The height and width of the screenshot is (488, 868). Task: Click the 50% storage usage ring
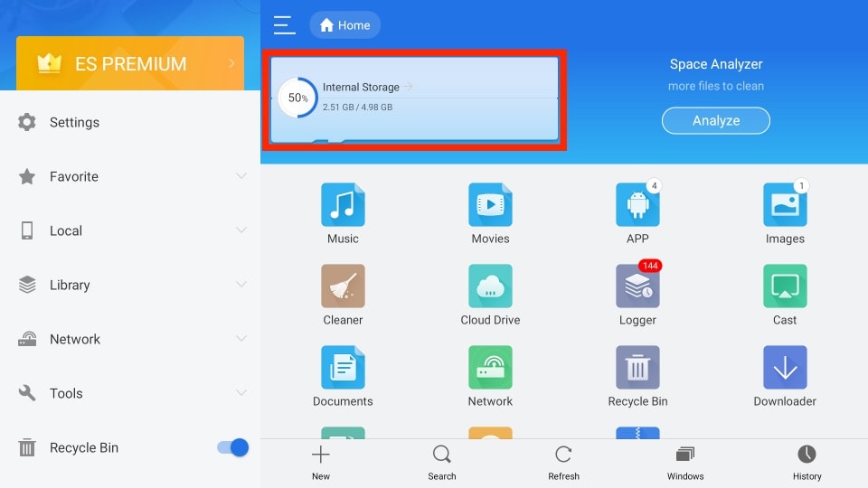point(297,98)
